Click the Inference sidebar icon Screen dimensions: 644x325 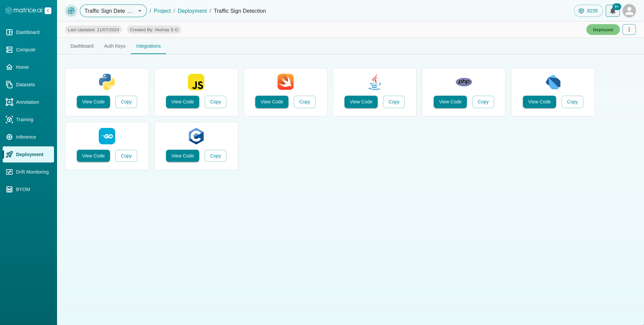point(9,137)
